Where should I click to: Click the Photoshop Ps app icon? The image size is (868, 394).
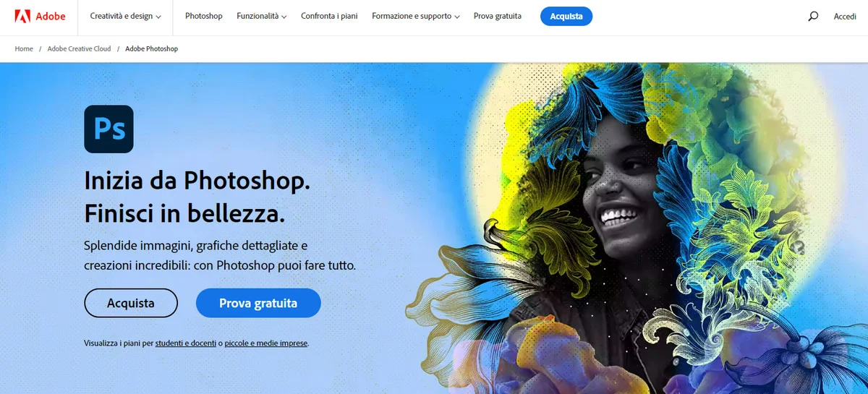(109, 129)
